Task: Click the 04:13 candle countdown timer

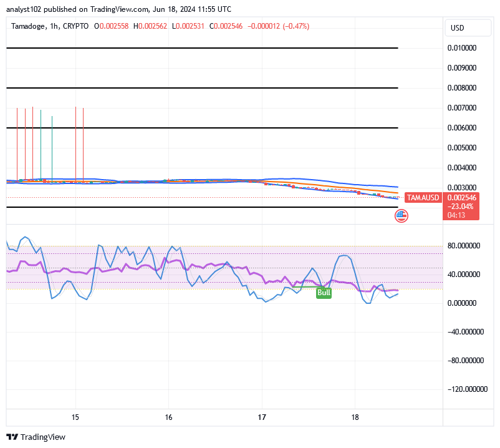Action: pyautogui.click(x=456, y=215)
